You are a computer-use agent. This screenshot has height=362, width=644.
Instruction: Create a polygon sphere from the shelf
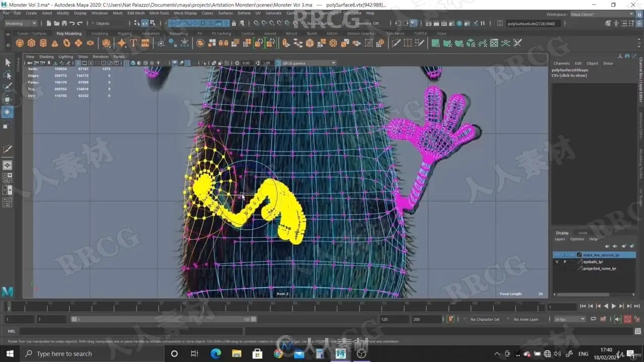click(19, 43)
